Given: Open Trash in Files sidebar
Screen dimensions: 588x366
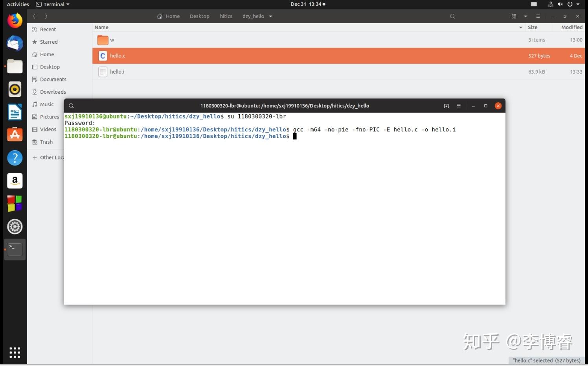Looking at the screenshot, I should click(x=46, y=142).
